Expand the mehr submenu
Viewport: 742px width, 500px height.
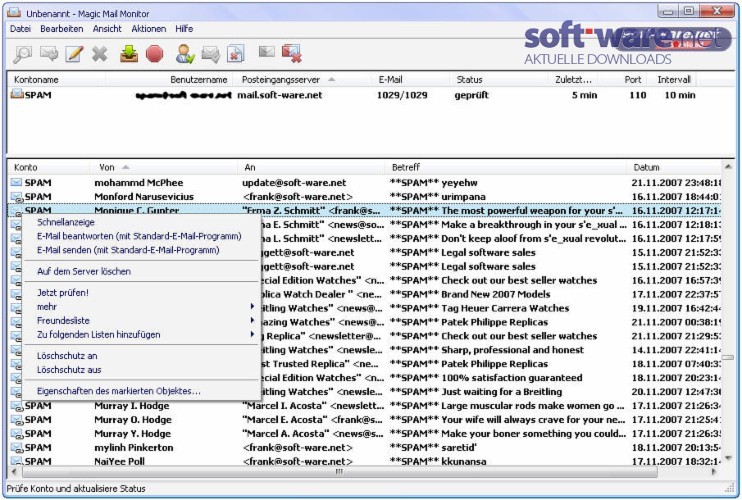tap(142, 307)
